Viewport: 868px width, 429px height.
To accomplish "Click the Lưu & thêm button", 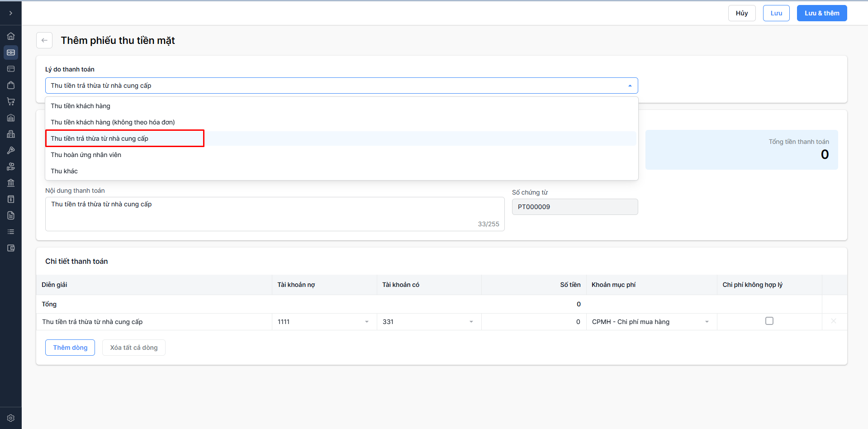I will click(821, 13).
